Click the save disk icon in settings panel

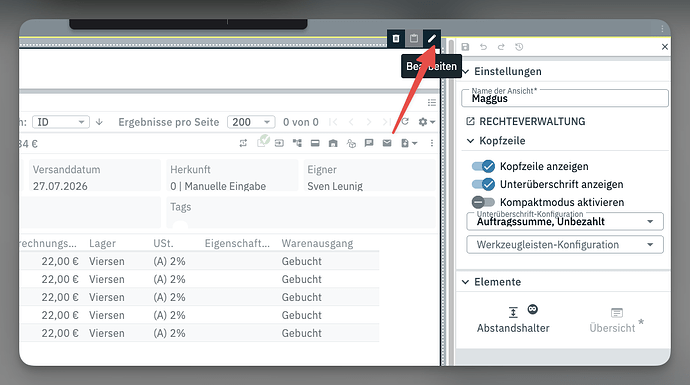465,47
